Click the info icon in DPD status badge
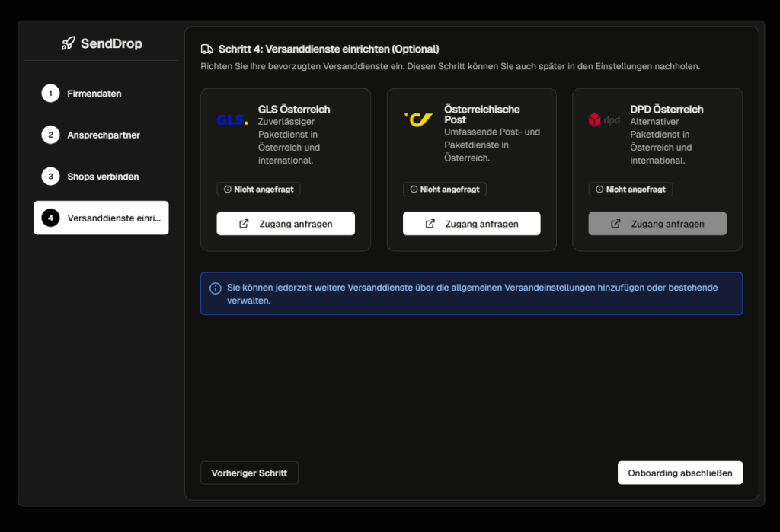The height and width of the screenshot is (532, 780). [599, 190]
